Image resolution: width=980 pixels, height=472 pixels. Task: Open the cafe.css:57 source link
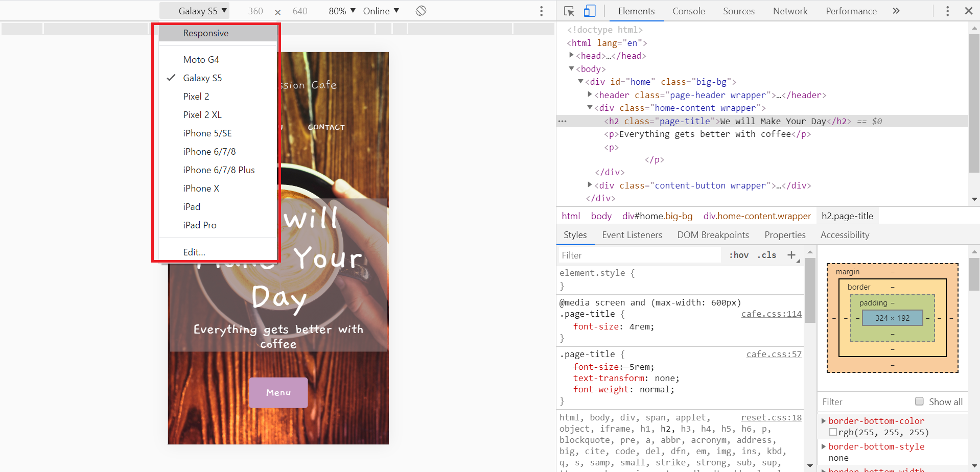[774, 354]
